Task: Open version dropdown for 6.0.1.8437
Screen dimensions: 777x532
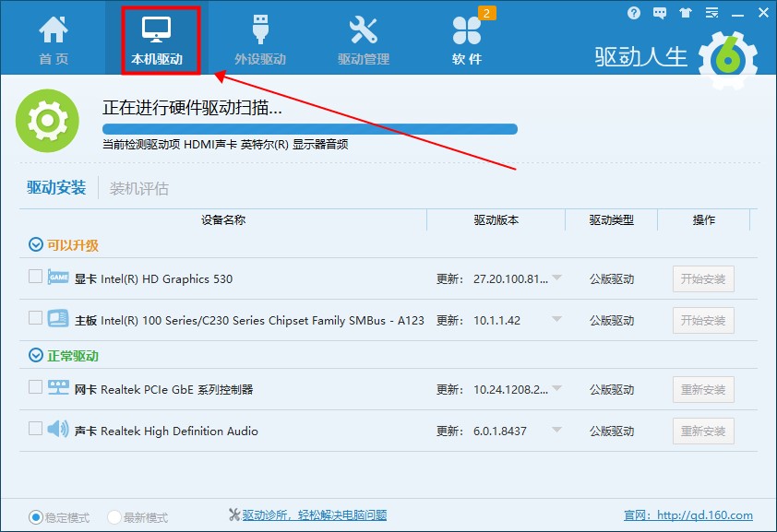Action: tap(557, 430)
